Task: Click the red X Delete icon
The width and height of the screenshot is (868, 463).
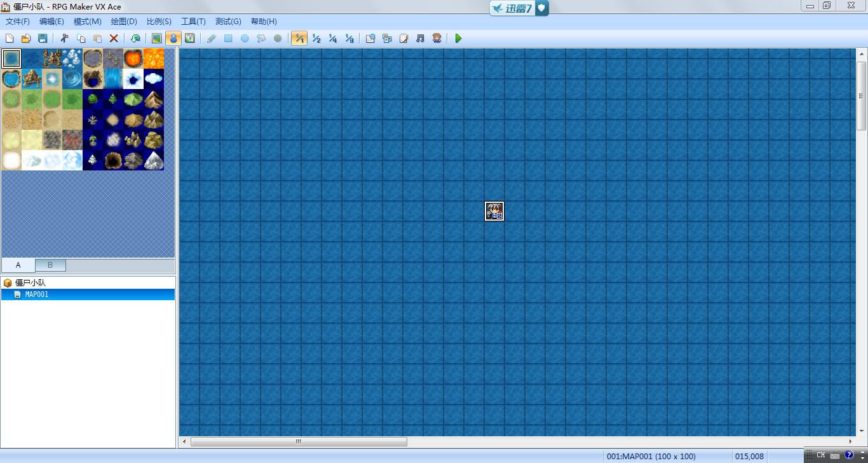Action: (x=114, y=39)
